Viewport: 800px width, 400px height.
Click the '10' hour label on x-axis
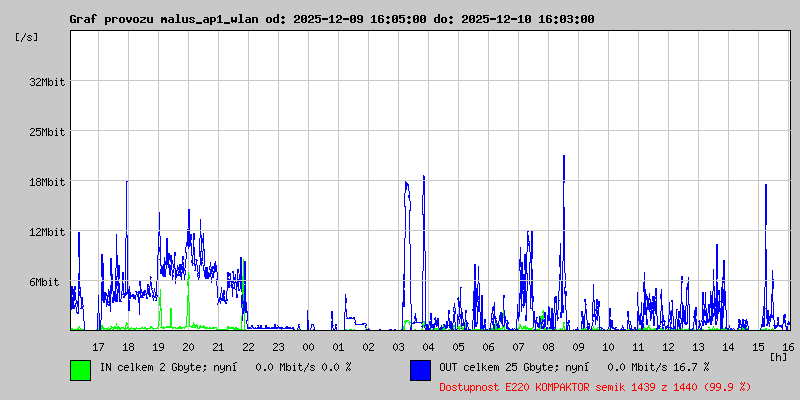(x=608, y=347)
